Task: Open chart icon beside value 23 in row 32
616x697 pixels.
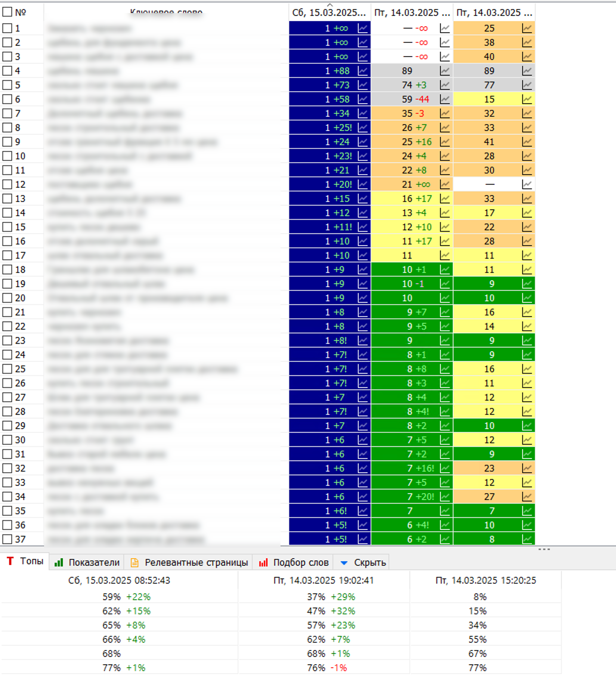Action: tap(527, 469)
